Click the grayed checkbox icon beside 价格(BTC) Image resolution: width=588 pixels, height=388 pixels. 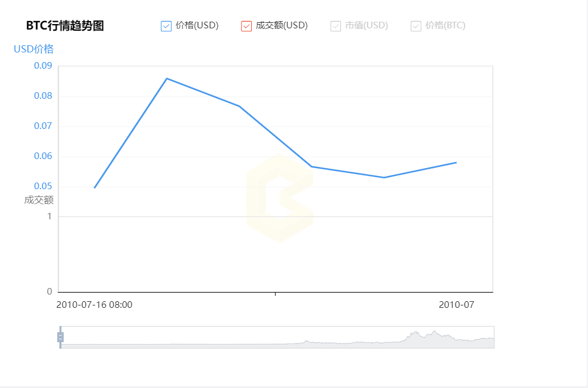coord(416,25)
